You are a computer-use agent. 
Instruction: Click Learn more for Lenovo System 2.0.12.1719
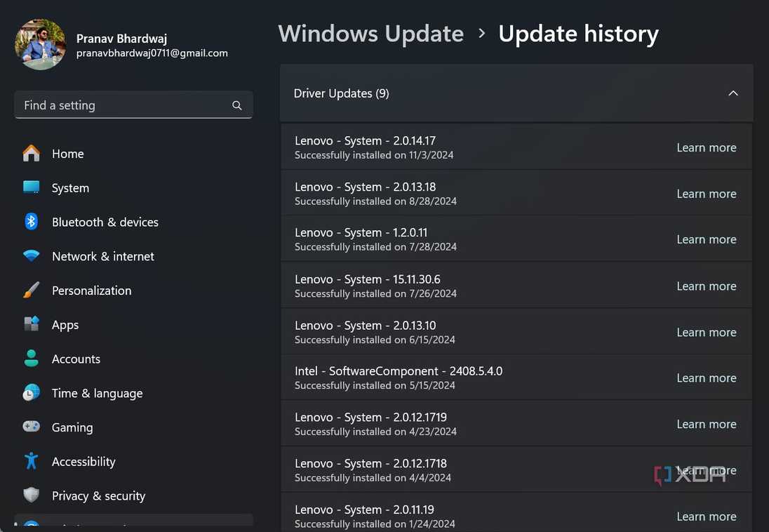point(707,424)
